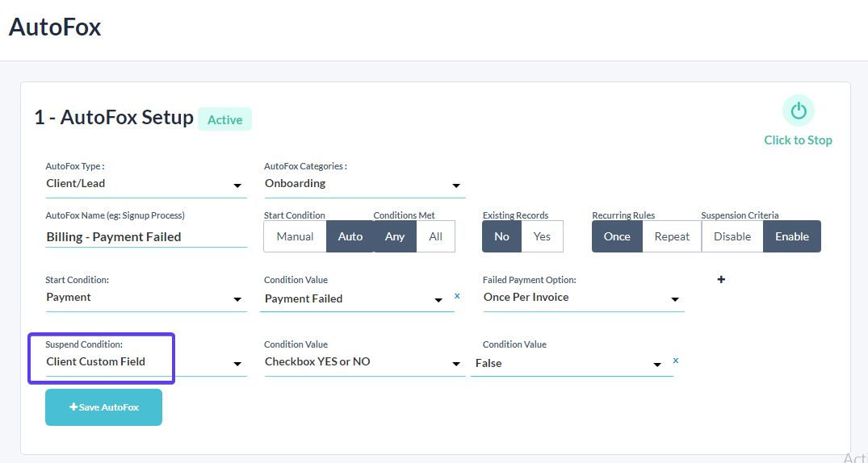868x463 pixels.
Task: Remove the False suspend condition with its x
Action: [x=676, y=360]
